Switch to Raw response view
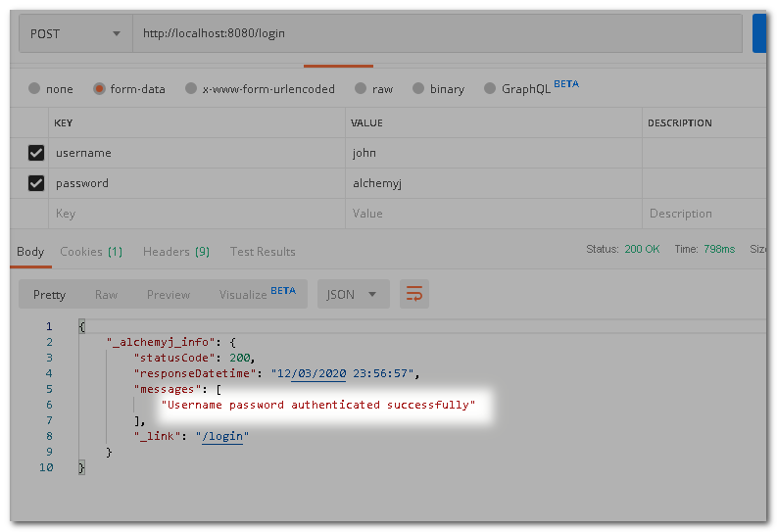 coord(106,295)
